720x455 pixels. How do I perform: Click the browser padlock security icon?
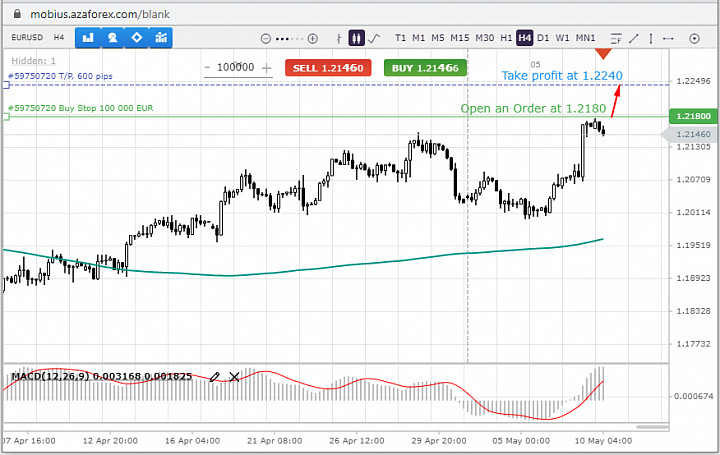(x=17, y=14)
